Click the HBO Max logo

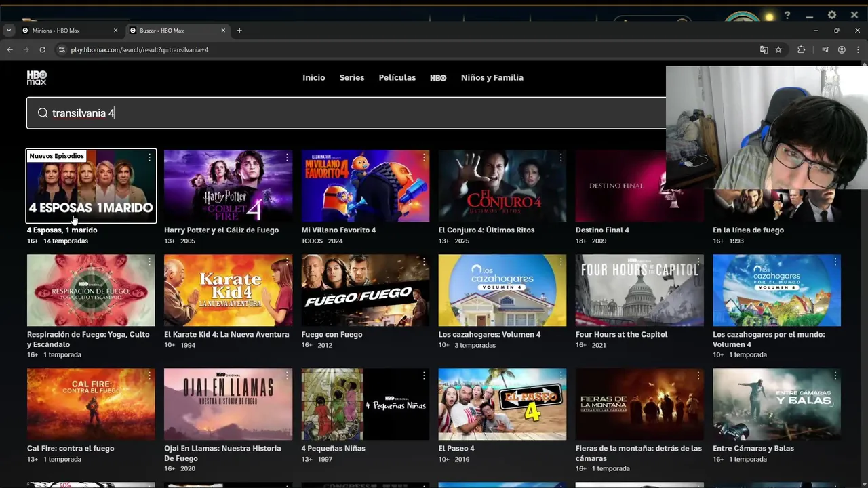(x=37, y=77)
